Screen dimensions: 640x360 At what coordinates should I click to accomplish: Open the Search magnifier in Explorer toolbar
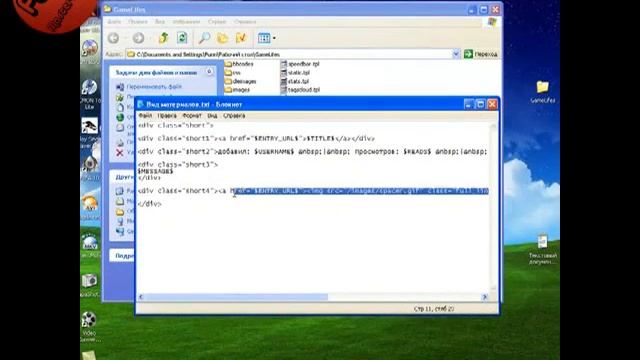point(204,38)
